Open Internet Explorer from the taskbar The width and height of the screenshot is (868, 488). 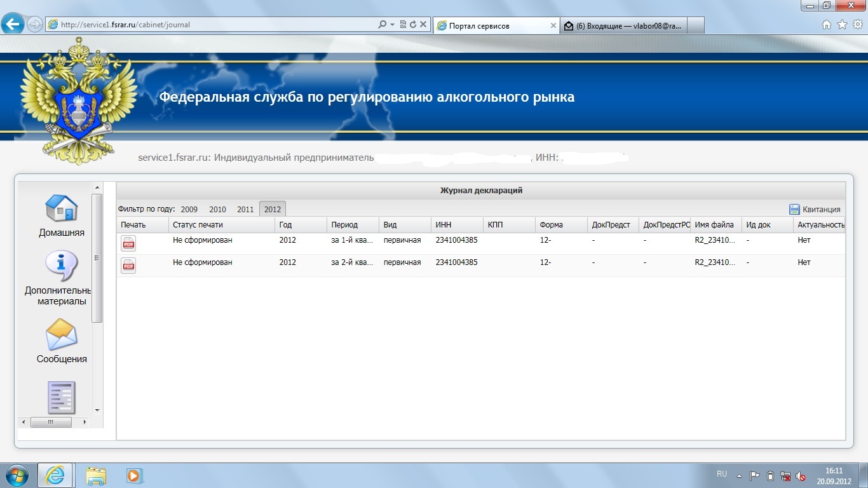tap(55, 475)
